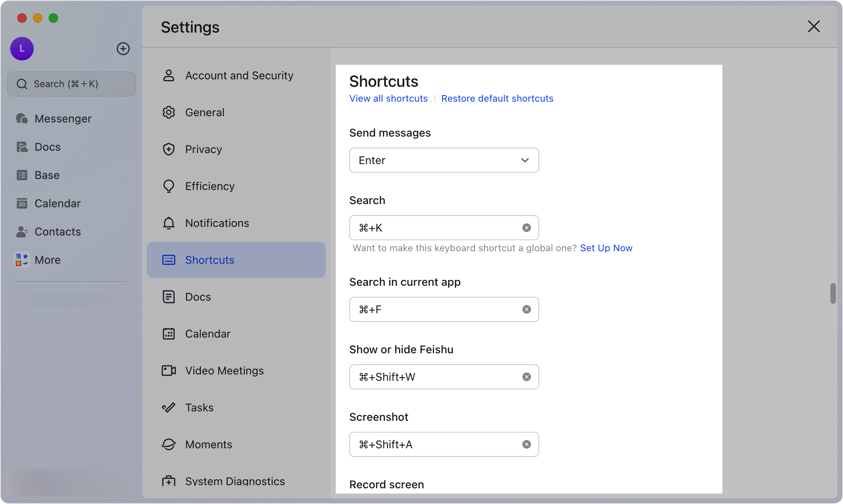Clear the Search shortcut ⌘+K
Image resolution: width=843 pixels, height=504 pixels.
click(x=526, y=228)
